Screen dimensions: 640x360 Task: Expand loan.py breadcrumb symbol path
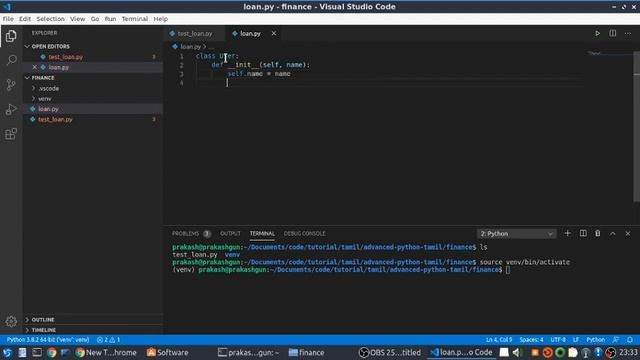[x=211, y=47]
